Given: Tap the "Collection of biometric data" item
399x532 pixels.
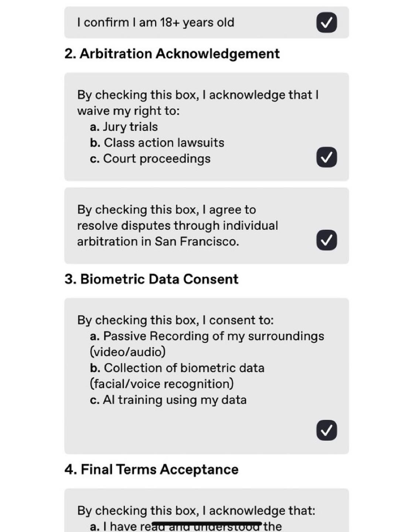Looking at the screenshot, I should [x=177, y=368].
